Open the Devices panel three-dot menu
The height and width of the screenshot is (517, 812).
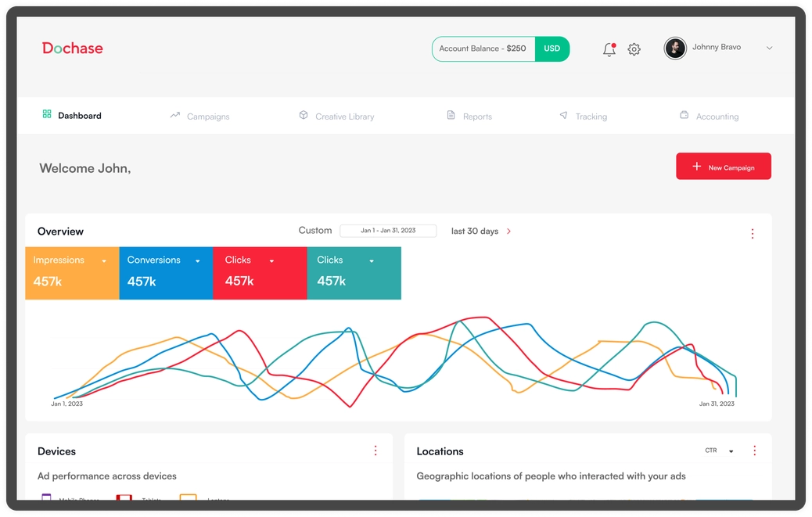(375, 451)
